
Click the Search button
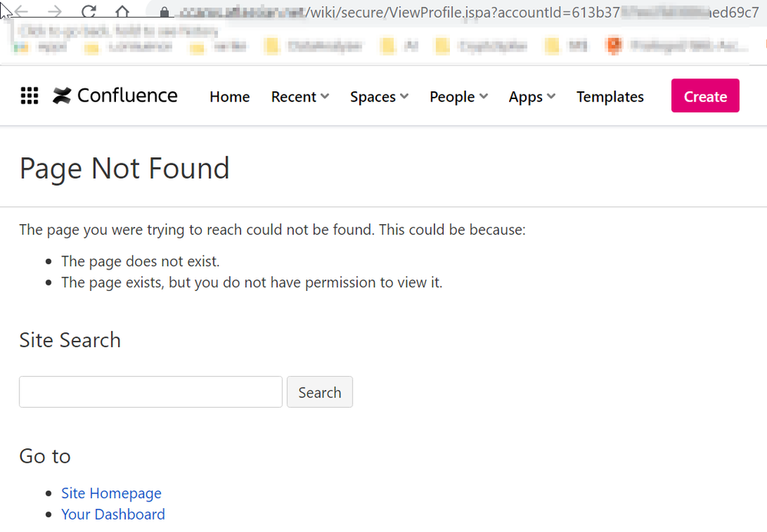319,392
